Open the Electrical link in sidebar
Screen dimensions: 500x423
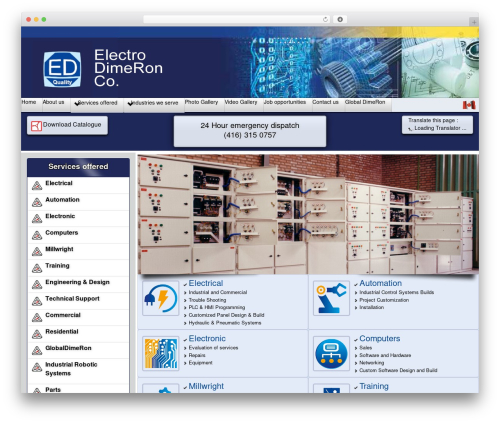coord(59,183)
